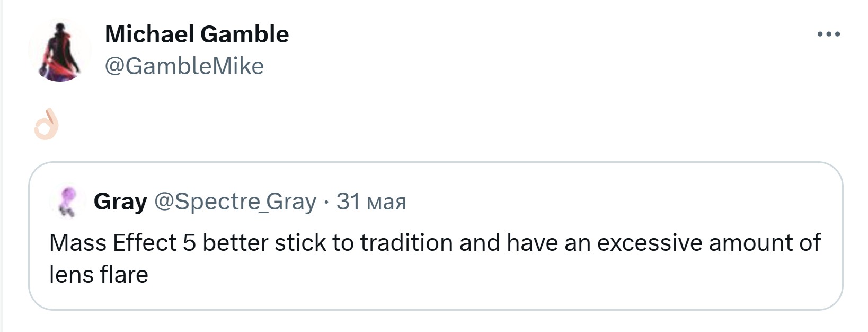Viewport: 868px width, 332px height.
Task: Click the dot separator before the date
Action: 326,202
